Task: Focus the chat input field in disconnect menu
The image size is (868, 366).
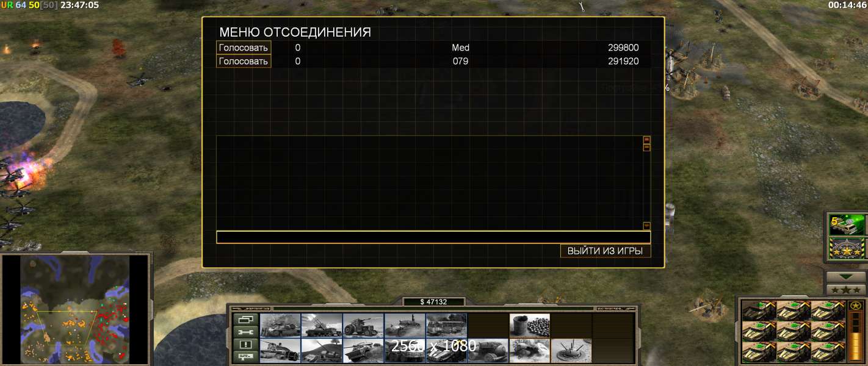Action: [433, 237]
